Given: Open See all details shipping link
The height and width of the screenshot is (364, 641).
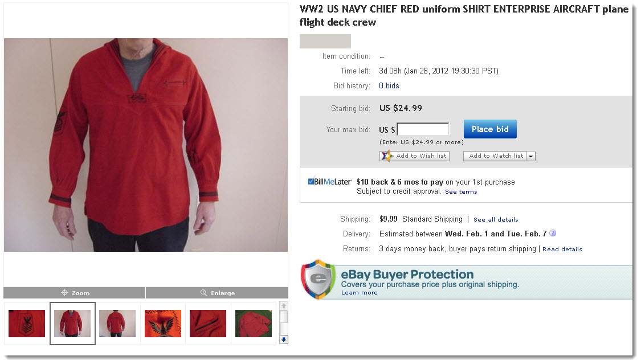Looking at the screenshot, I should coord(496,219).
